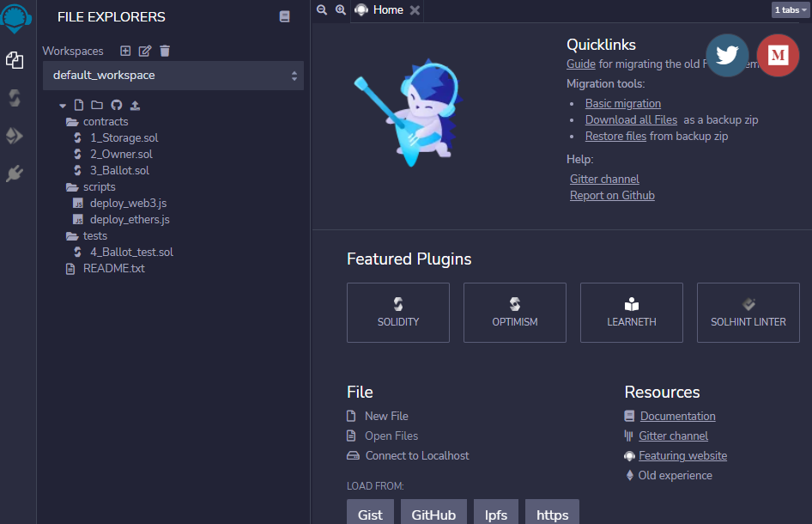Open the Twitter round icon

click(x=727, y=55)
